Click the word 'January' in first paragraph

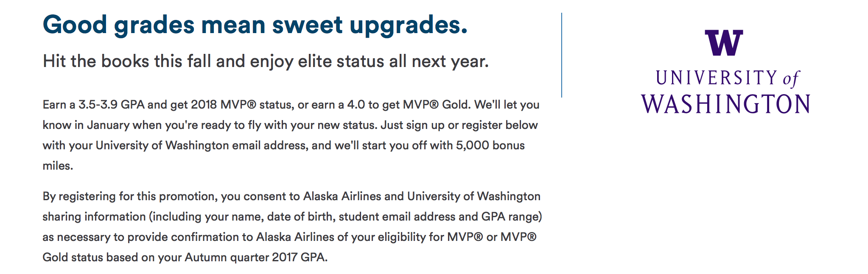pos(108,125)
